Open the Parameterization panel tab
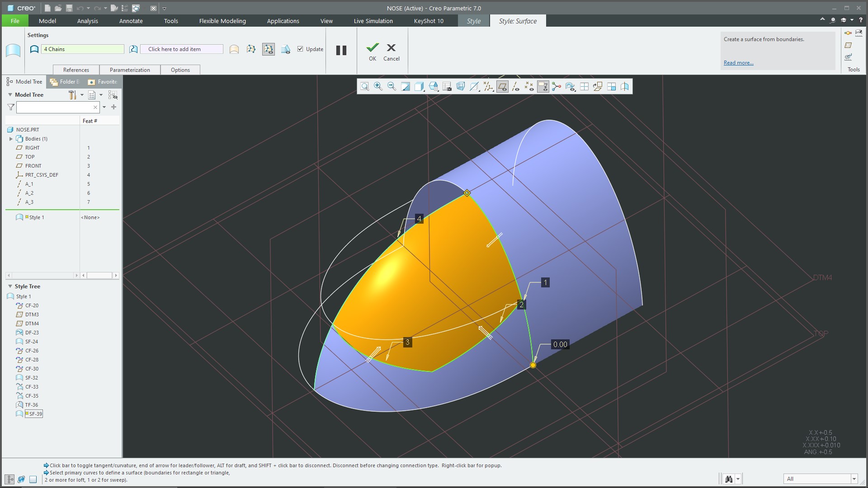 pyautogui.click(x=129, y=70)
